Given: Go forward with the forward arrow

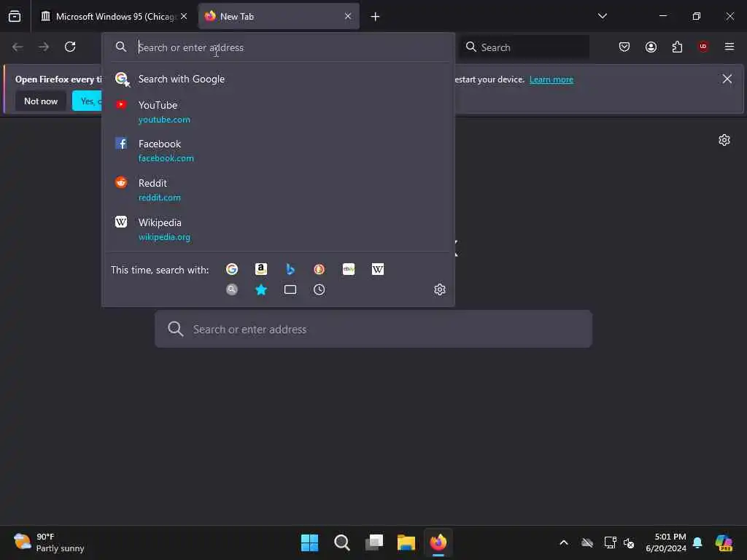Looking at the screenshot, I should tap(44, 47).
